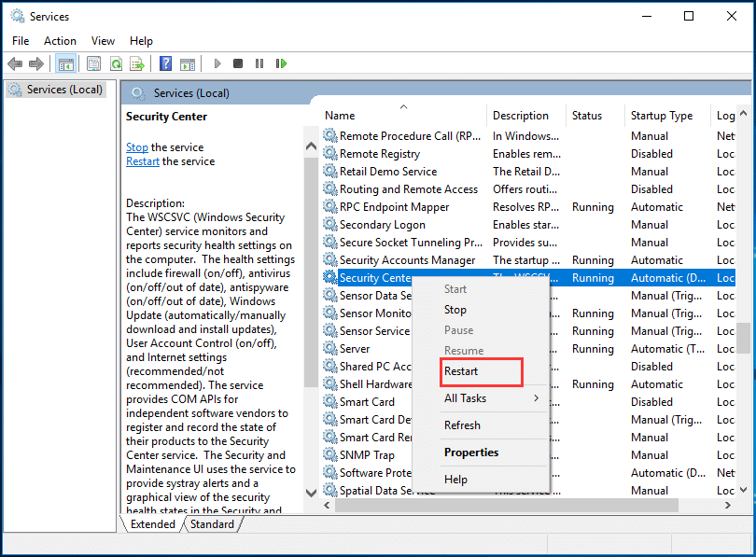The height and width of the screenshot is (557, 756).
Task: Open the Help toolbar icon
Action: 165,63
